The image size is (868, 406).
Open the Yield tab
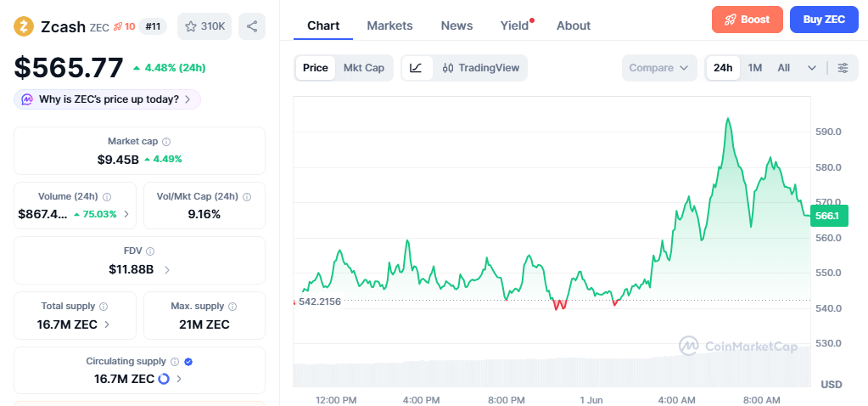(515, 25)
